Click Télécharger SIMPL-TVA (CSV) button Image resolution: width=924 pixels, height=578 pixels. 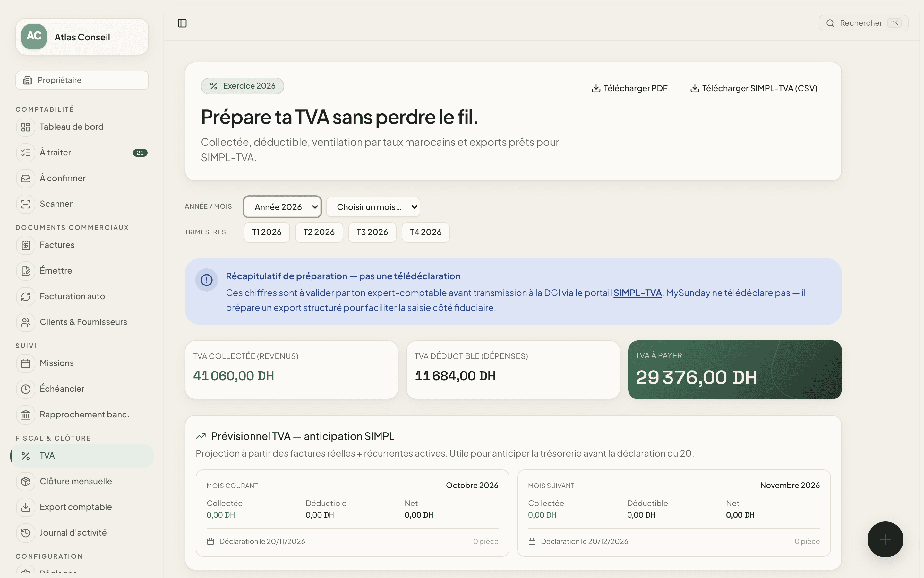tap(754, 88)
